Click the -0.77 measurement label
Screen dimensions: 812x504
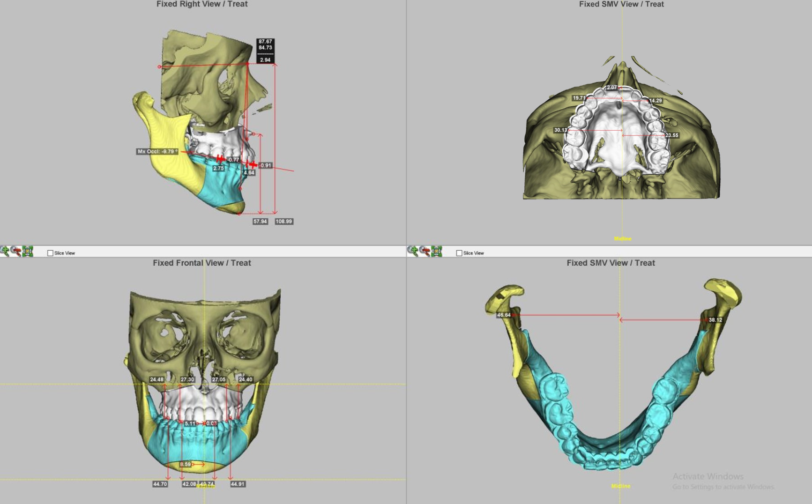[233, 160]
